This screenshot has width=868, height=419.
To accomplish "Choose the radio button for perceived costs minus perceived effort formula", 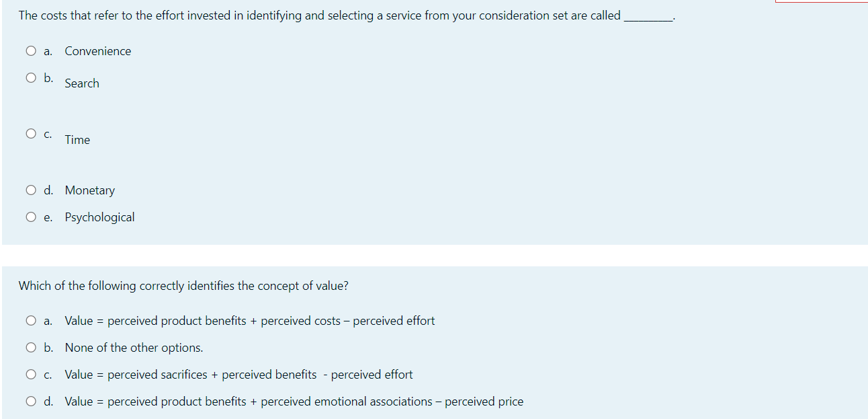I will tap(31, 321).
